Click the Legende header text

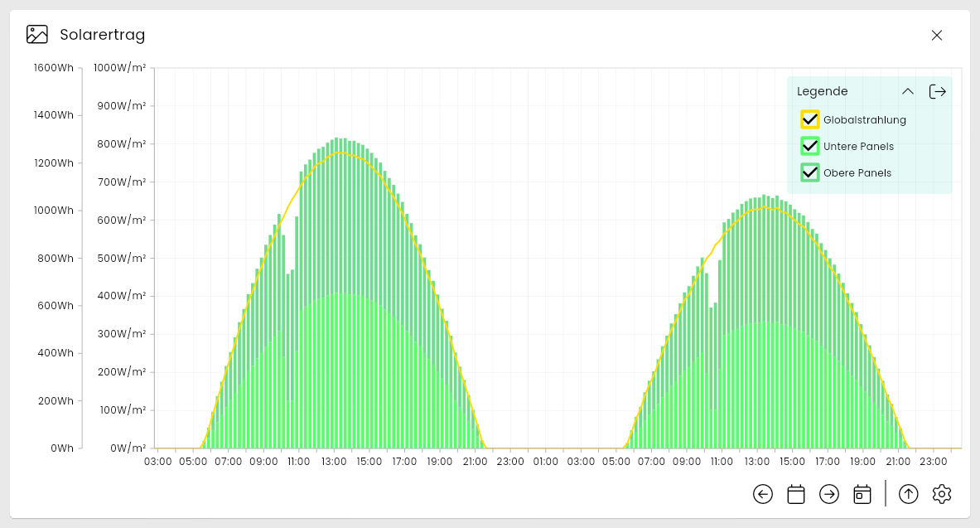click(822, 91)
